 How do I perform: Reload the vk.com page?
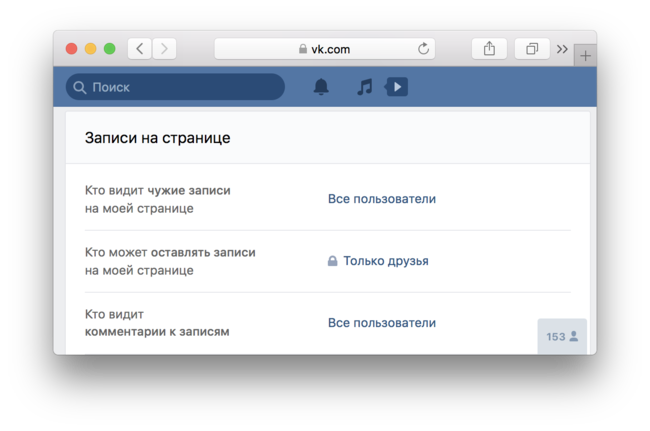click(423, 49)
